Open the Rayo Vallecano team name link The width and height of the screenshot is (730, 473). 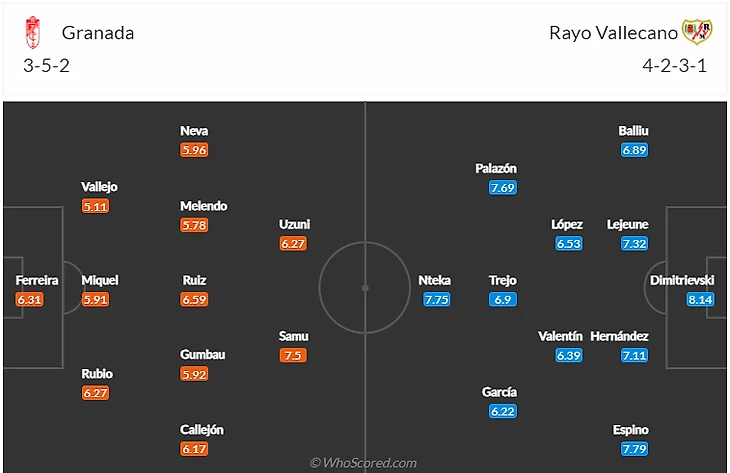coord(613,33)
